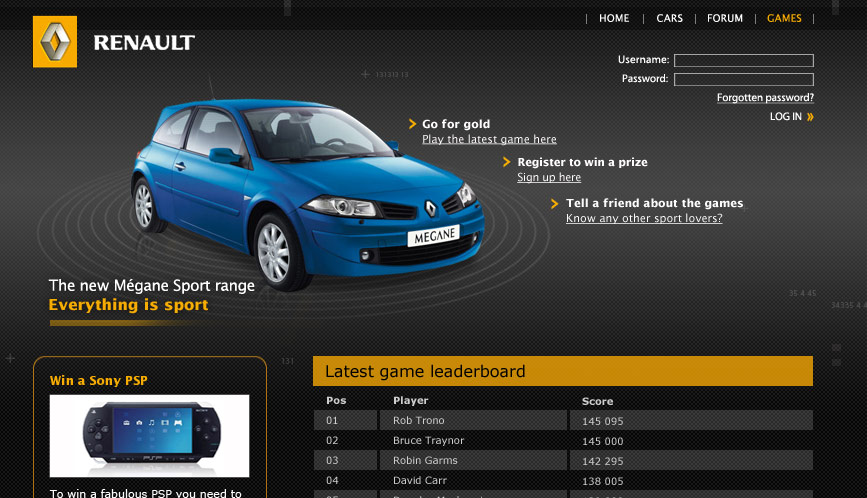This screenshot has width=867, height=498.
Task: Click the Sony PSP product image
Action: pyautogui.click(x=149, y=436)
